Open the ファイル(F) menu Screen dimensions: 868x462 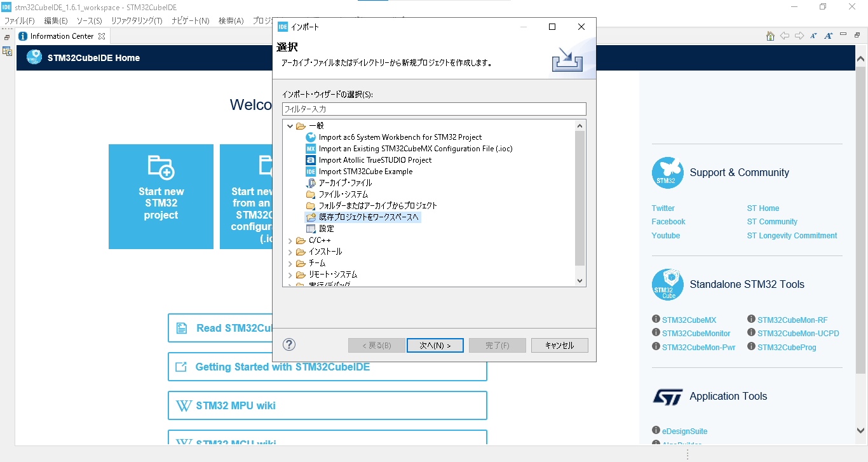[x=19, y=21]
